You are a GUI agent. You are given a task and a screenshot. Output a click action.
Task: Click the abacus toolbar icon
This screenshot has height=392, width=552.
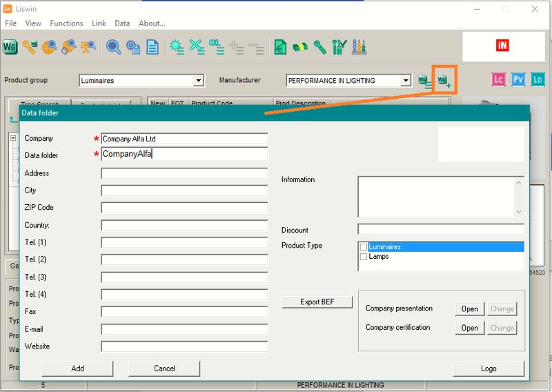tap(359, 47)
